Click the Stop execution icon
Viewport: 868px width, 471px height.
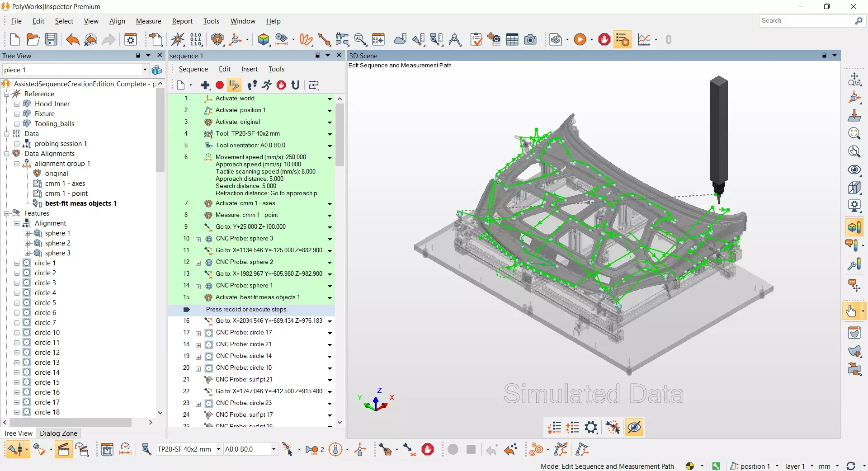pyautogui.click(x=281, y=85)
